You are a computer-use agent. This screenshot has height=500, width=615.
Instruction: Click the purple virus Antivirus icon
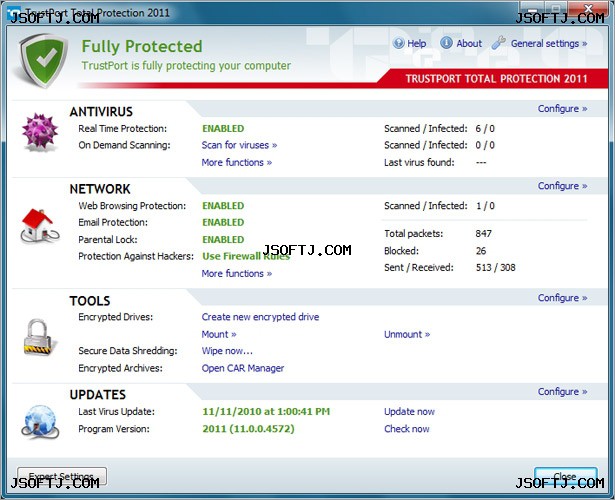click(x=40, y=131)
